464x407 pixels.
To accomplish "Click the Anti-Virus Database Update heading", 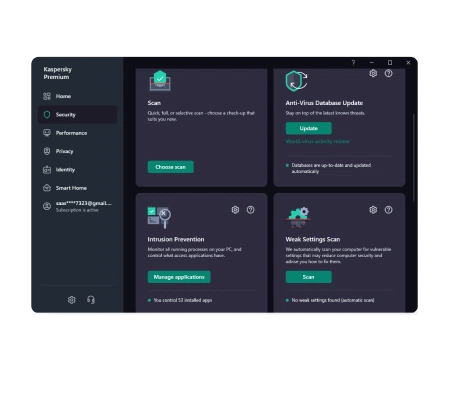I will coord(324,103).
